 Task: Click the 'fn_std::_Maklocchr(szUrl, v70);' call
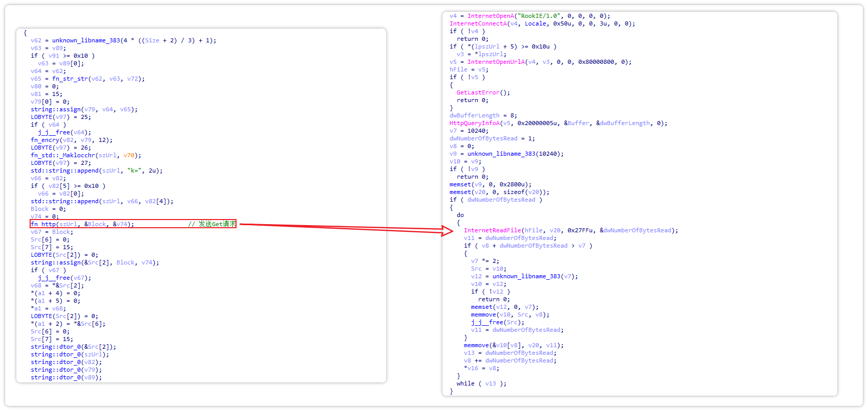[86, 155]
